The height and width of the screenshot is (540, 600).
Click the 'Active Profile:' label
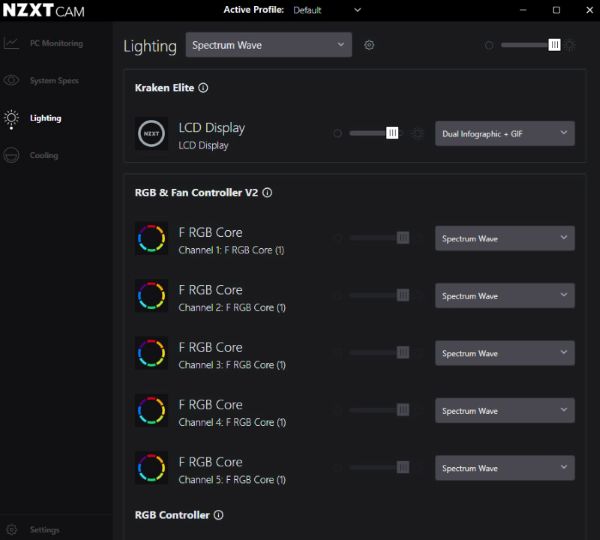coord(254,10)
